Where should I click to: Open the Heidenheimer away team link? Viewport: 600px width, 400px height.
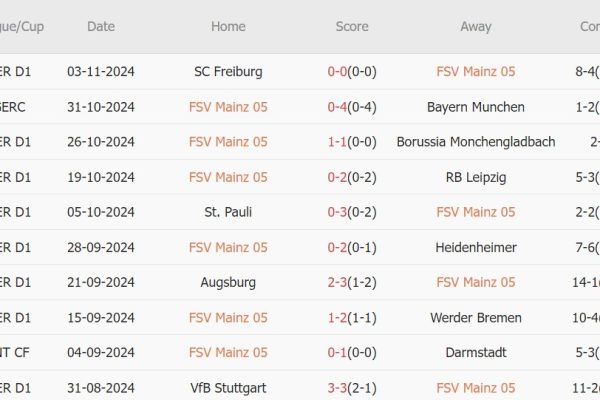[x=475, y=247]
